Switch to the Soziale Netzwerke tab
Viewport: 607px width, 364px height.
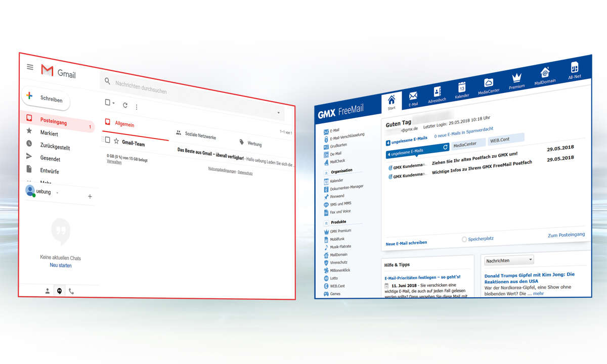coord(196,135)
